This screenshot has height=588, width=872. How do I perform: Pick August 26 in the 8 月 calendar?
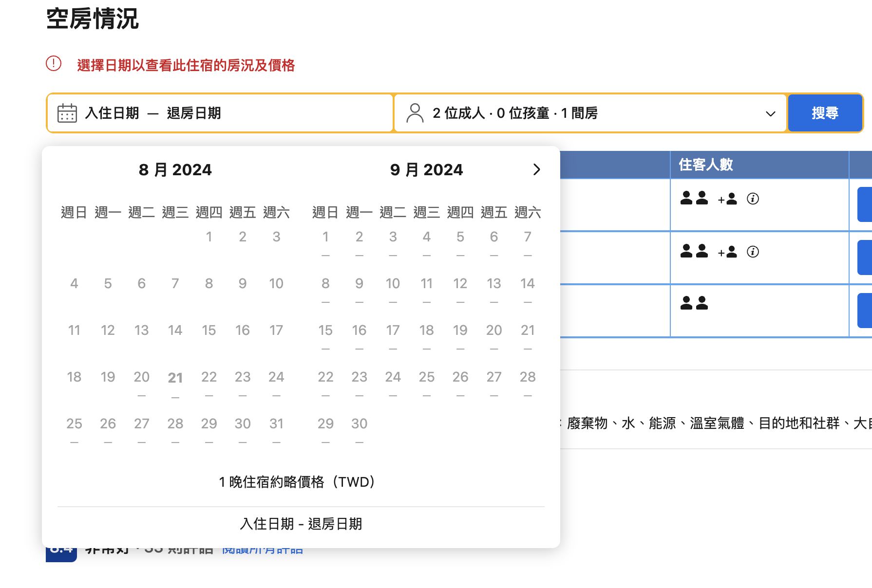[x=108, y=430]
